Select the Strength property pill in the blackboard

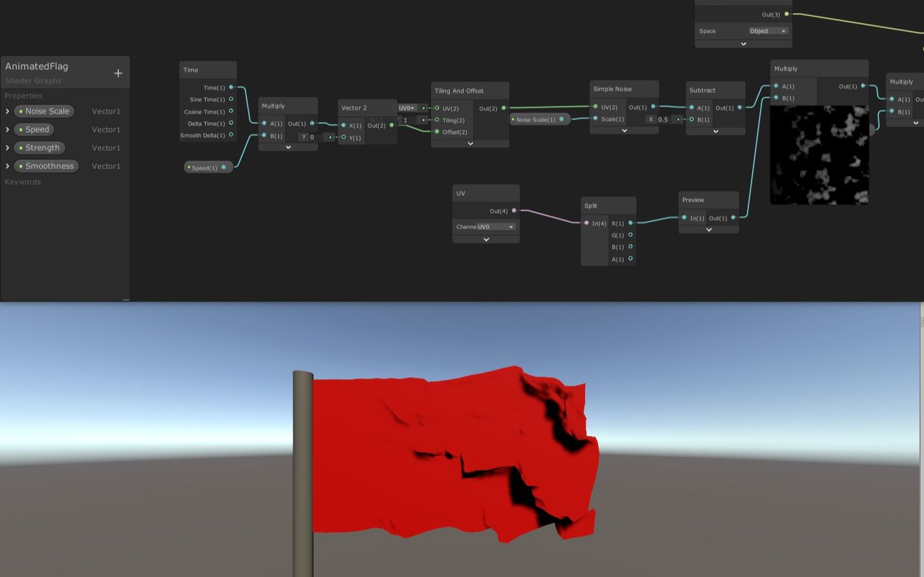pyautogui.click(x=39, y=148)
